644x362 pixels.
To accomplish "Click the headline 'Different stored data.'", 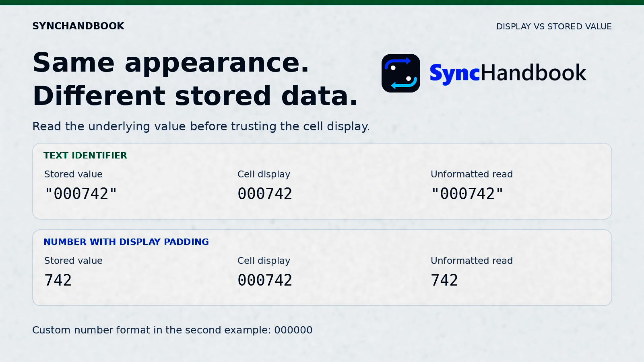I will coord(195,96).
